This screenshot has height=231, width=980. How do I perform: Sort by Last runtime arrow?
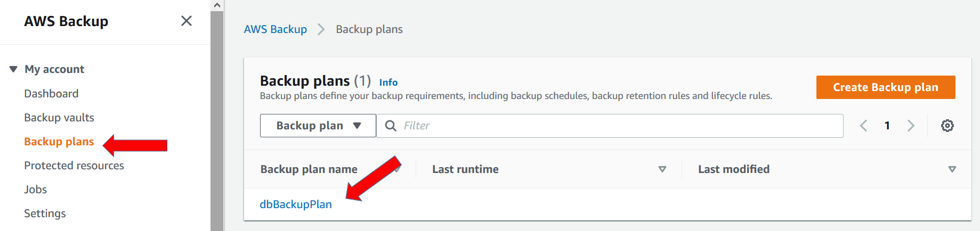(662, 169)
